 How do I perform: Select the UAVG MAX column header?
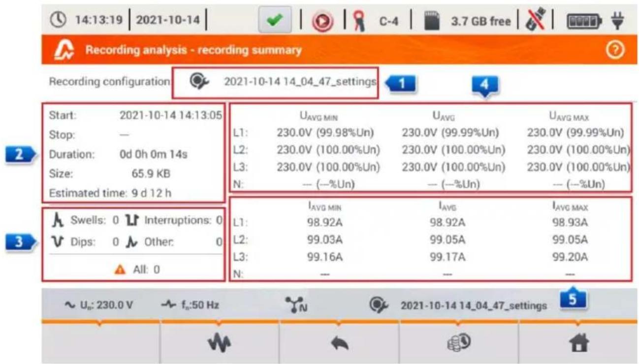point(569,117)
